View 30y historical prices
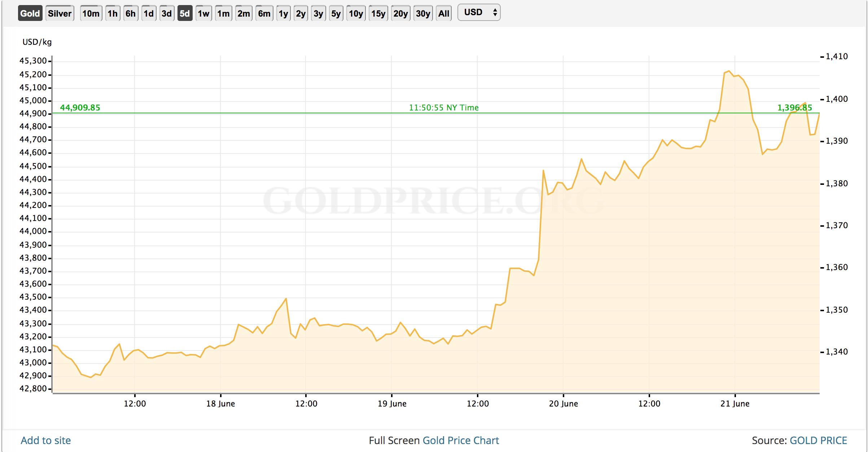Viewport: 868px width, 452px height. 423,13
